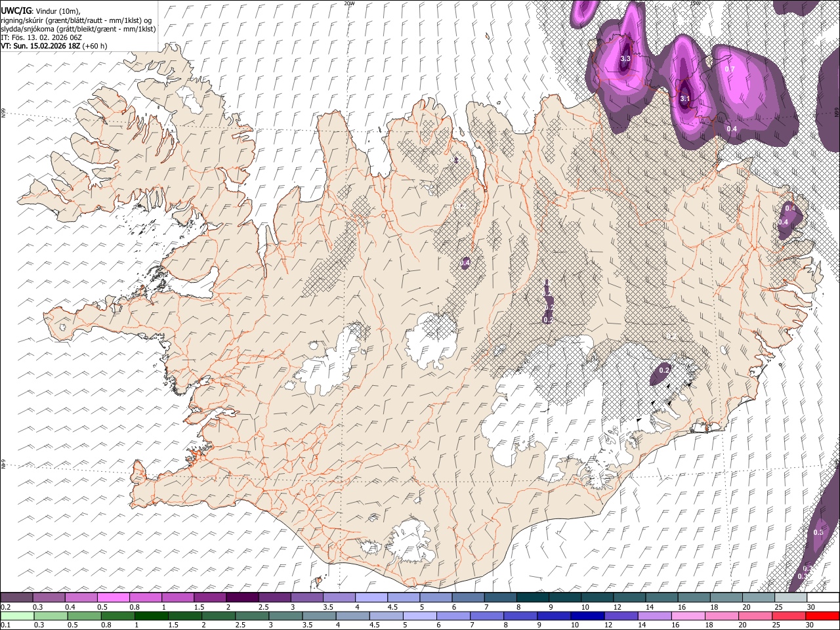Click the white 30 snow legend swatch

click(823, 598)
